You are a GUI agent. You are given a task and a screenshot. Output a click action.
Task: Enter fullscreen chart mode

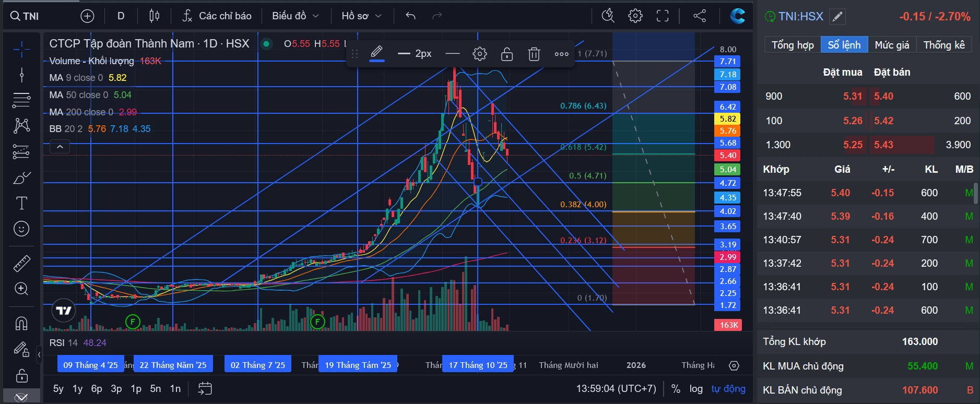[x=663, y=16]
